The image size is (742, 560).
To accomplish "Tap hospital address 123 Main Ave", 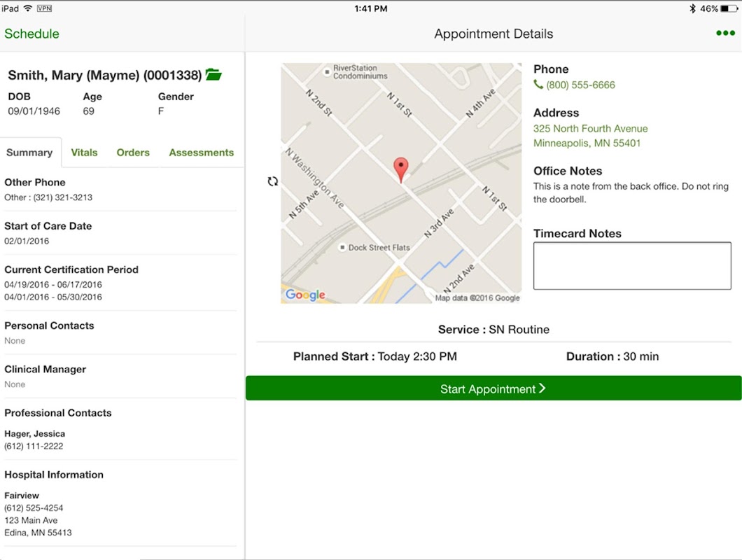I will pyautogui.click(x=31, y=520).
